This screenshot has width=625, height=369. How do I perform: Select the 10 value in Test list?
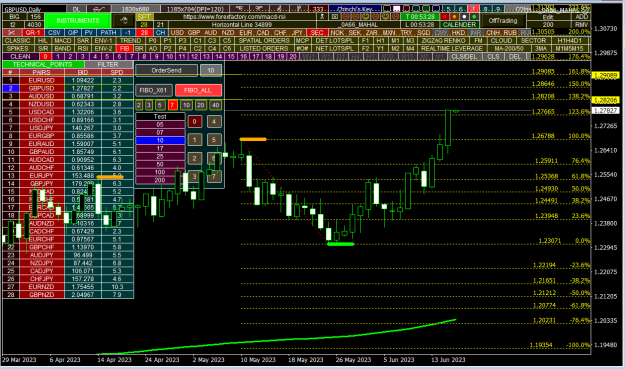tap(160, 140)
